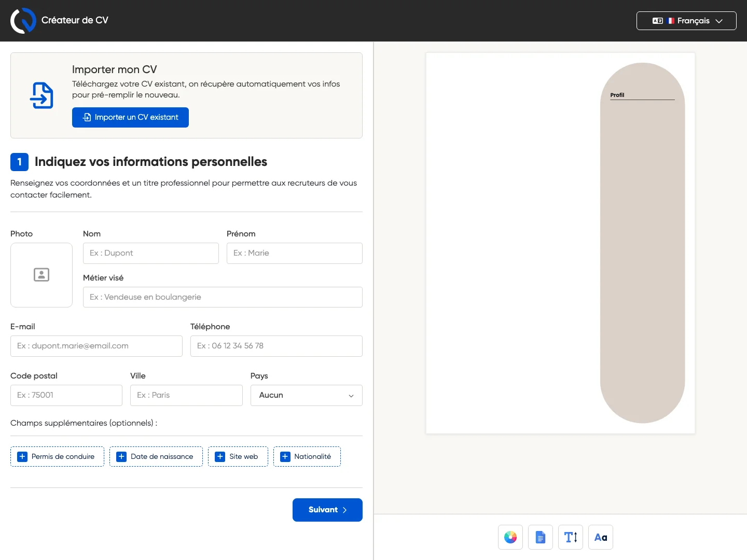The image size is (747, 560).
Task: Click Importer un CV existant button
Action: click(x=130, y=117)
